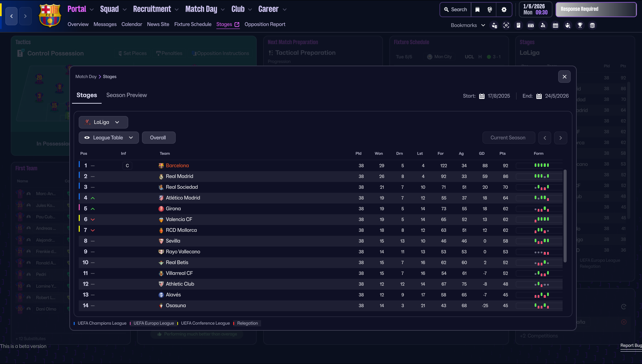Click the league table vertical scrollbar
This screenshot has height=364, width=642.
(x=565, y=215)
